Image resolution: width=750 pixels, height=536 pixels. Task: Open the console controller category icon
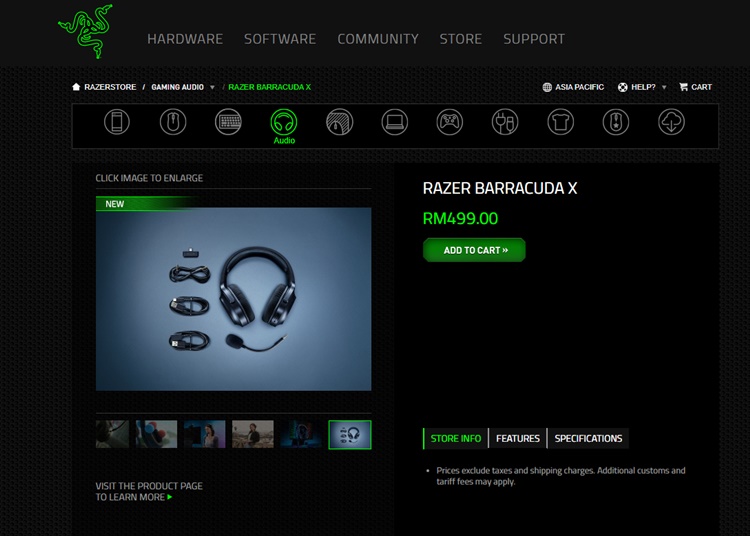click(450, 122)
